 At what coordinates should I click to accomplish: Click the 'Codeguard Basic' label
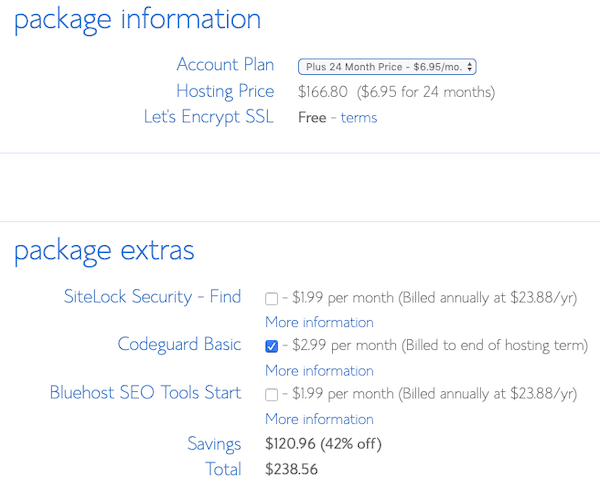click(179, 344)
